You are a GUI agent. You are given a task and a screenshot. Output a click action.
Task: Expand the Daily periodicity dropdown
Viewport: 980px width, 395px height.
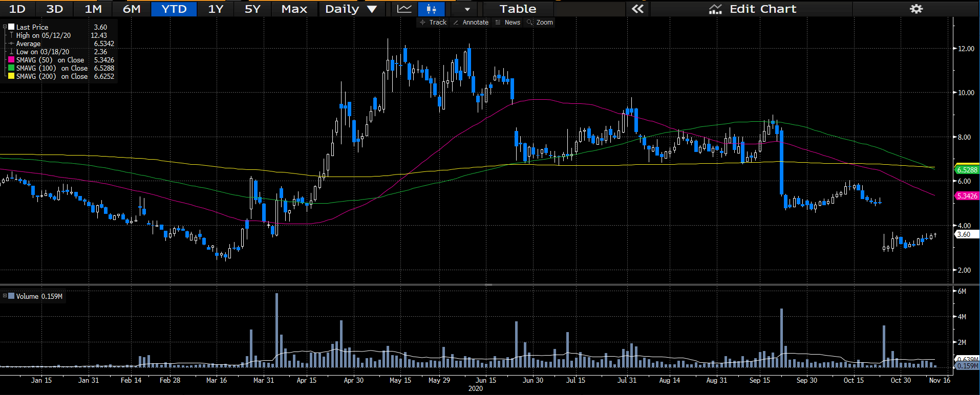click(351, 9)
